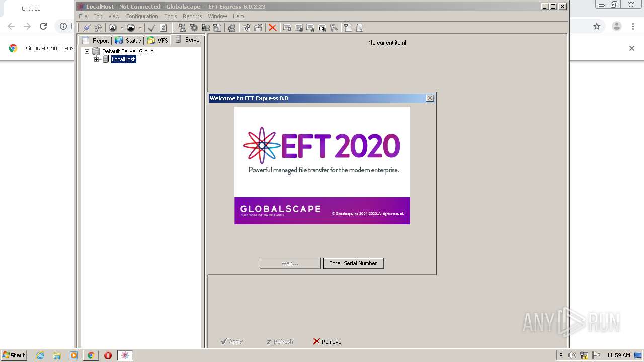The width and height of the screenshot is (644, 362).
Task: Click the volume icon in system tray
Action: [x=572, y=355]
